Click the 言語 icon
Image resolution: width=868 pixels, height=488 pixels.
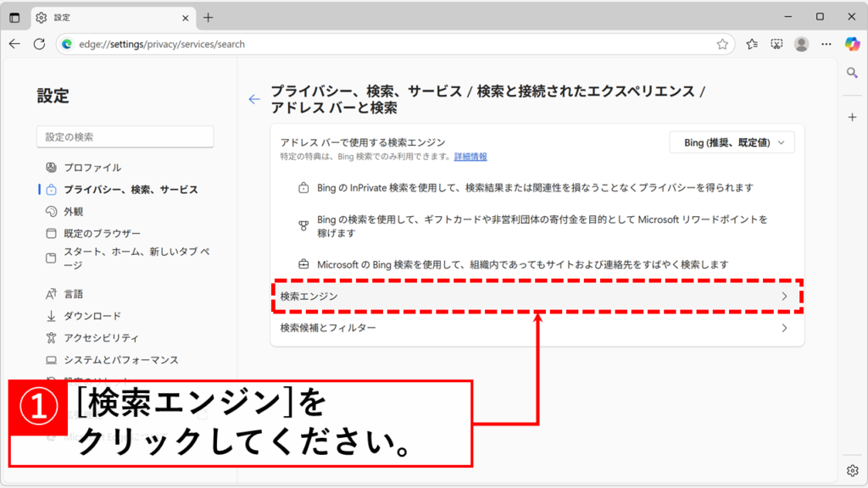pyautogui.click(x=51, y=294)
